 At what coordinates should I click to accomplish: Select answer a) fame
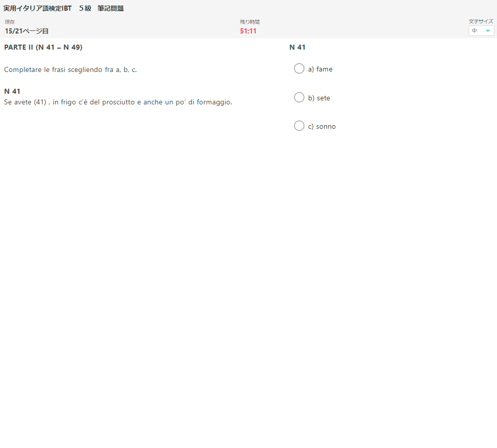(x=299, y=69)
